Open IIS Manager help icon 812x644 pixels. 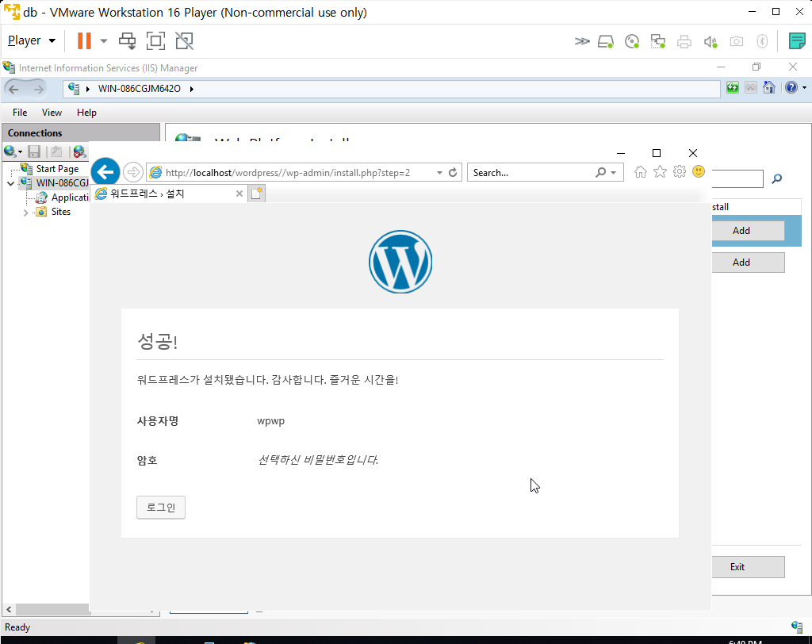tap(791, 87)
